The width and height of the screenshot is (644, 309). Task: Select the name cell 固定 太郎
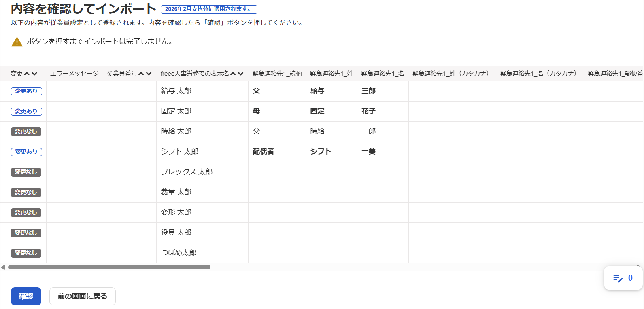pyautogui.click(x=202, y=112)
